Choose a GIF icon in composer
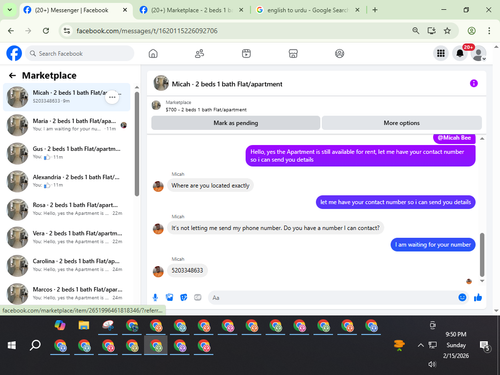 click(x=198, y=297)
